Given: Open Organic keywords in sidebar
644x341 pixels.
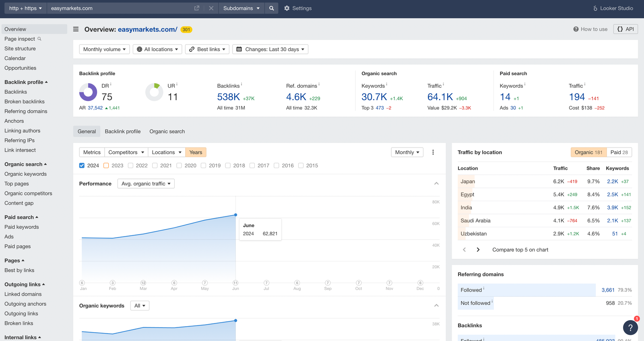Looking at the screenshot, I should [x=25, y=174].
